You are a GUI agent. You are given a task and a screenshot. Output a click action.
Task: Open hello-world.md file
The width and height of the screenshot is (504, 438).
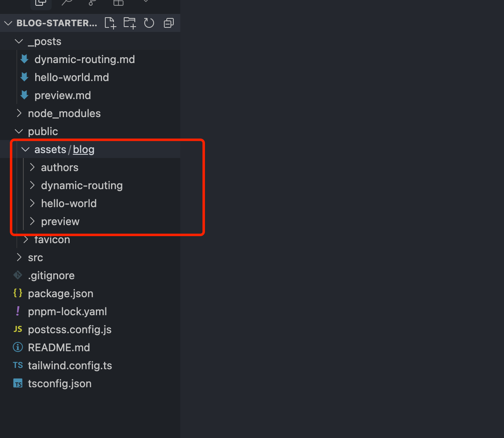(x=72, y=77)
